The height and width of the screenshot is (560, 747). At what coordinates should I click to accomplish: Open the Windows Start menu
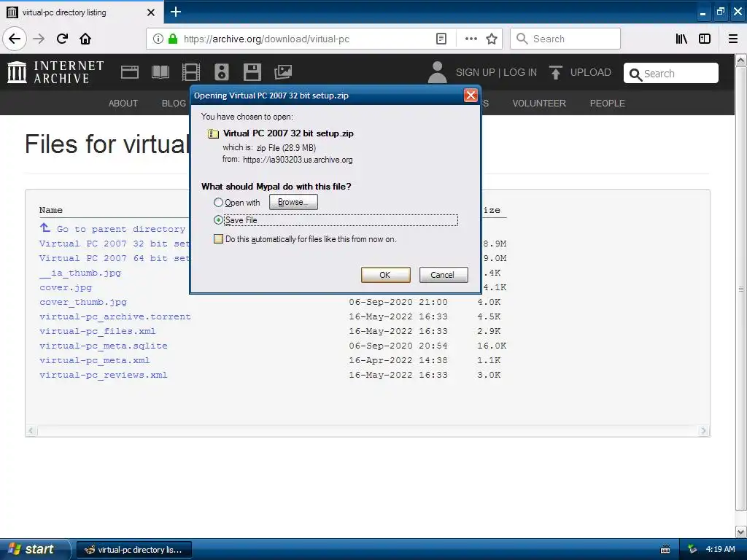tap(34, 550)
